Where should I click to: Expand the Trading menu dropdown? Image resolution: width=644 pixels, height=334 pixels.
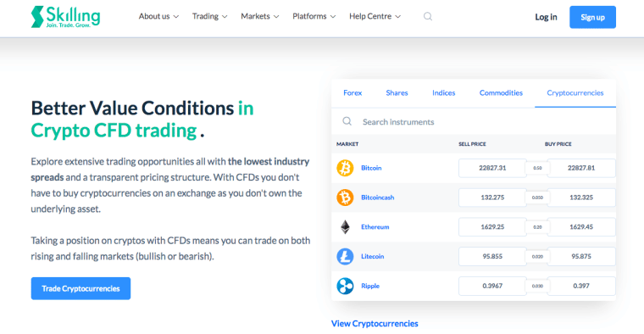click(x=209, y=16)
